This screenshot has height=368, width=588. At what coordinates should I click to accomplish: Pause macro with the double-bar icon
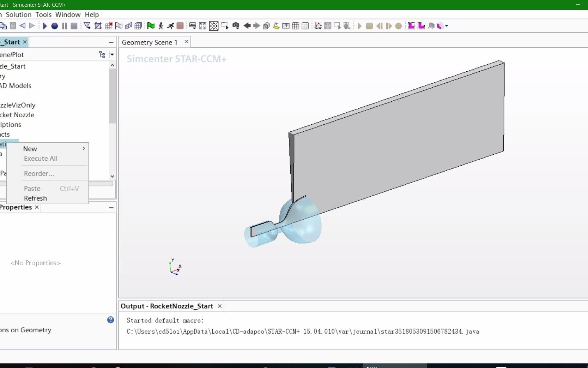[65, 26]
